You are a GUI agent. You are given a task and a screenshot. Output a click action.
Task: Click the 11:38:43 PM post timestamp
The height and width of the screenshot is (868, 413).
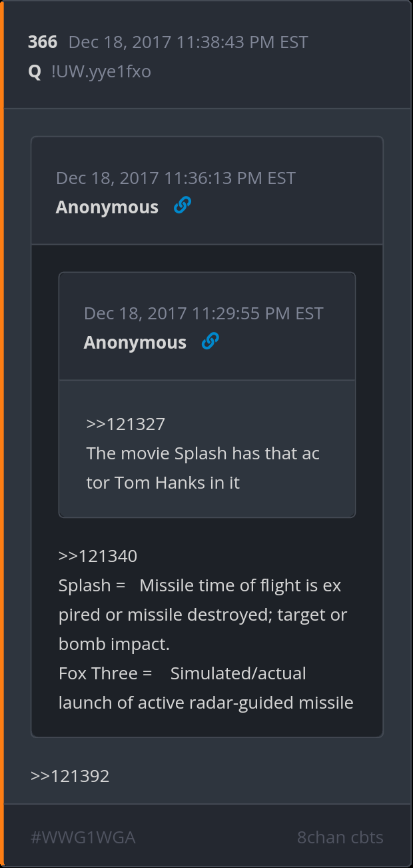pos(188,42)
